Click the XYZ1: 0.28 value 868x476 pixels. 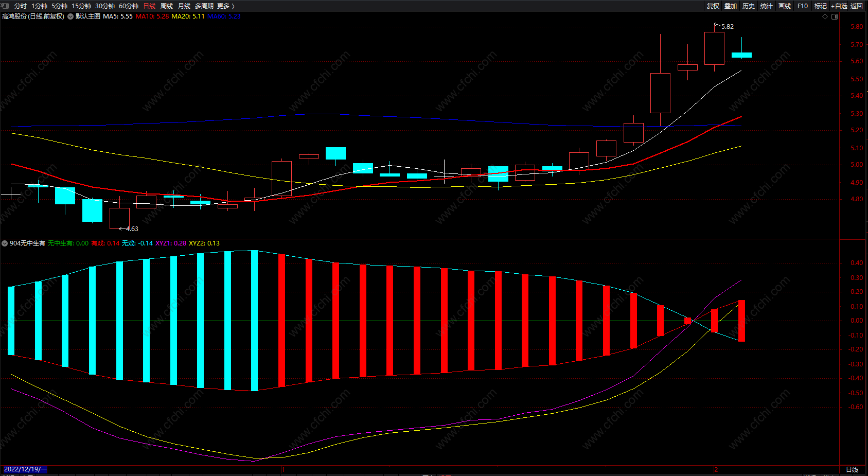click(171, 243)
